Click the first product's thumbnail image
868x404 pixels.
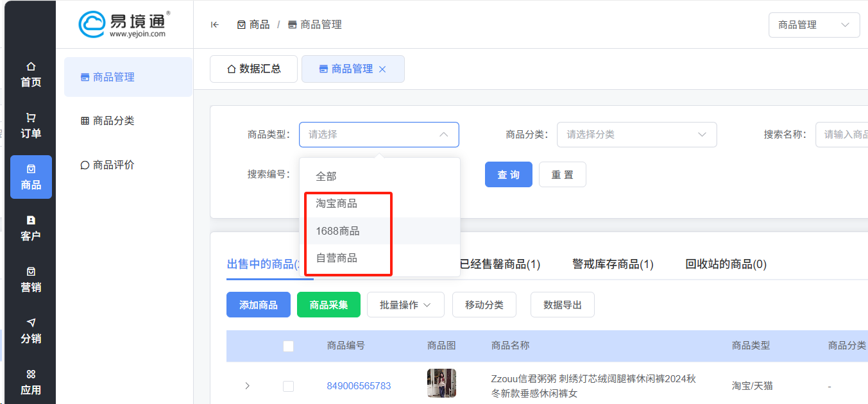(441, 383)
